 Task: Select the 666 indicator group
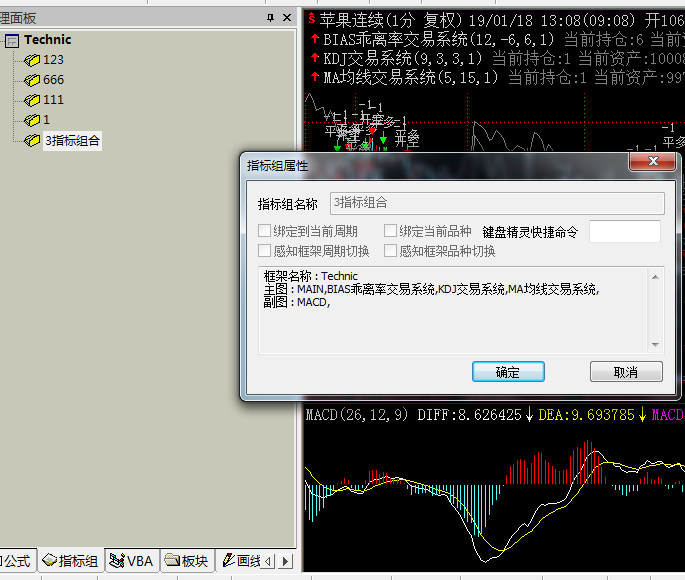pyautogui.click(x=53, y=80)
